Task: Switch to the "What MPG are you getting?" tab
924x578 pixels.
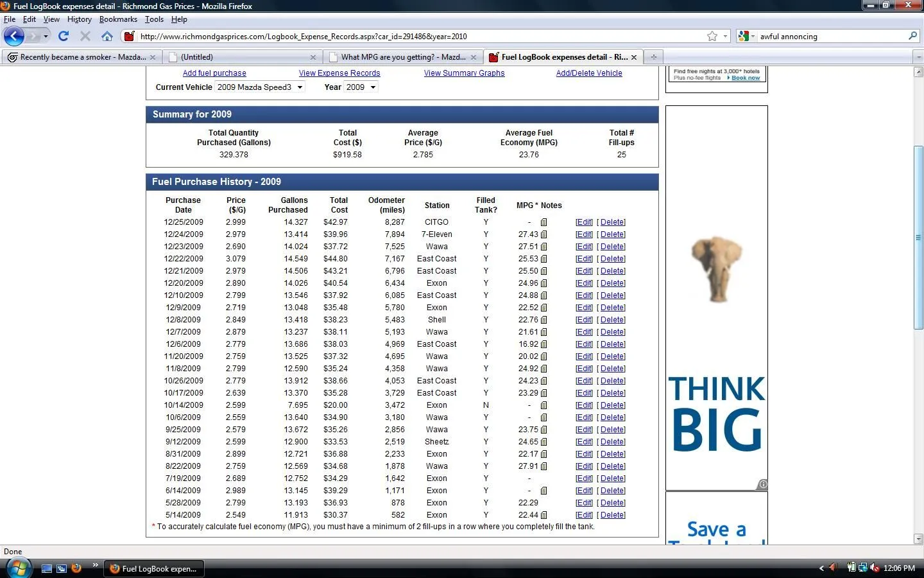Action: tap(402, 57)
